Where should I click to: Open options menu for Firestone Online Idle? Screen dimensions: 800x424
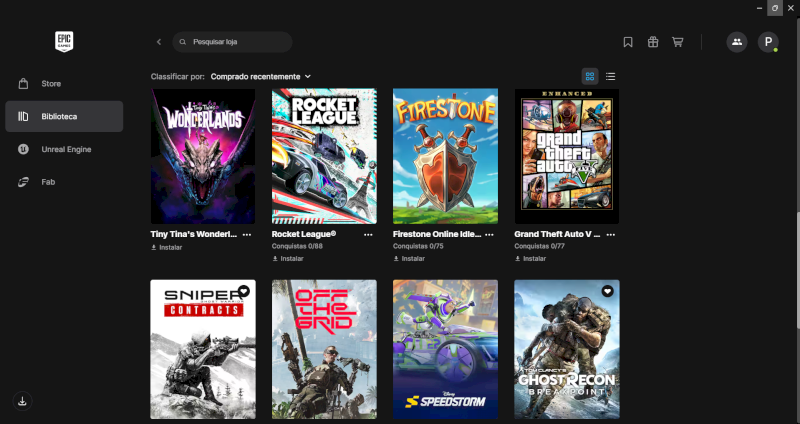pyautogui.click(x=489, y=235)
